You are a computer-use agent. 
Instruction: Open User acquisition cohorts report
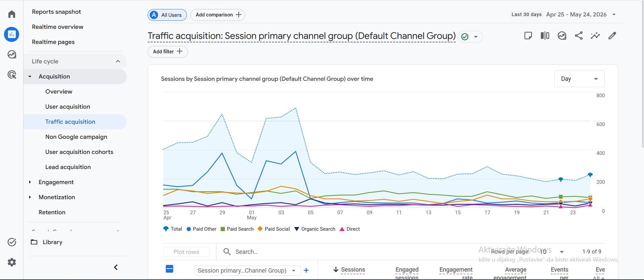point(79,152)
